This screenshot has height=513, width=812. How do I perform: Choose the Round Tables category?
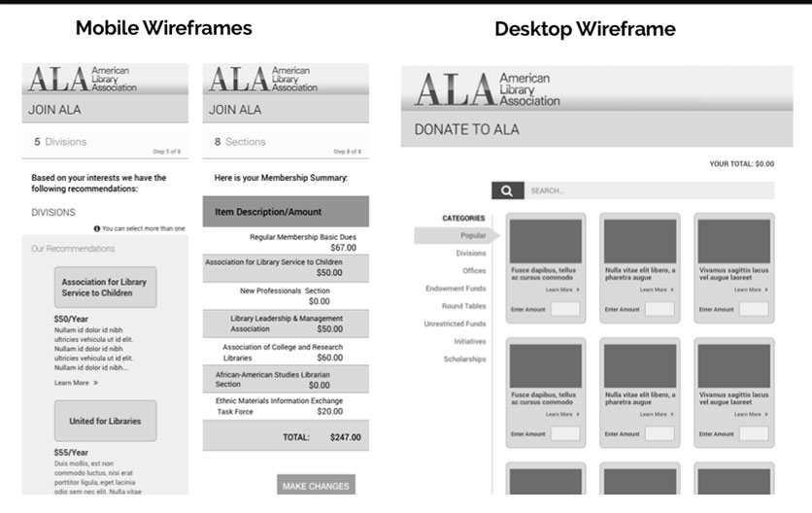(464, 306)
